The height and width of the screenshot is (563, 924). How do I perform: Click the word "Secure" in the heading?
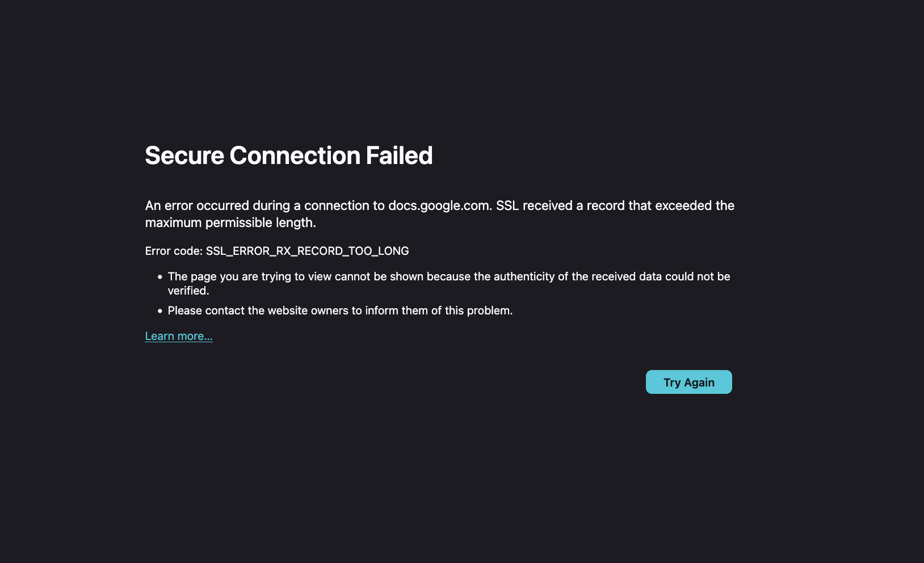pyautogui.click(x=184, y=156)
